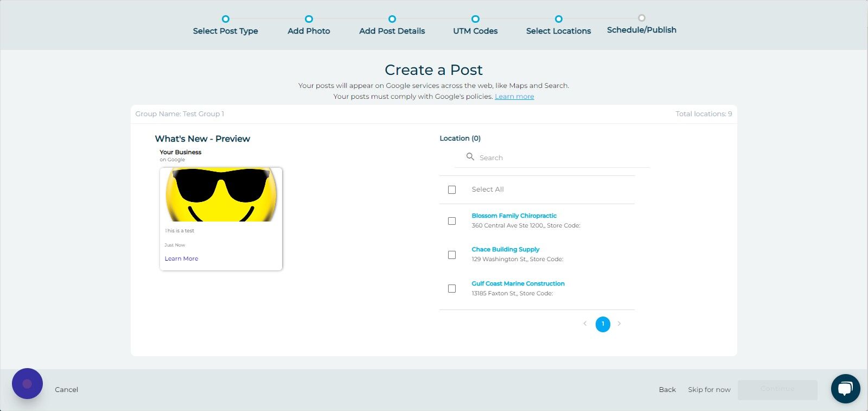
Task: Click the search magnifier icon
Action: click(470, 157)
